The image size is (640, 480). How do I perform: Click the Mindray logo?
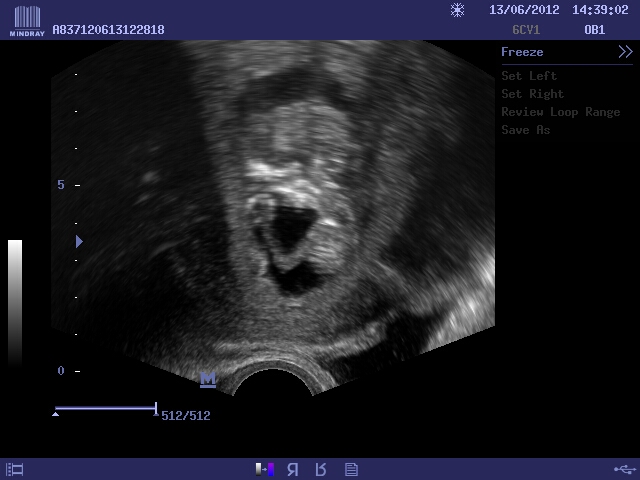(x=25, y=19)
